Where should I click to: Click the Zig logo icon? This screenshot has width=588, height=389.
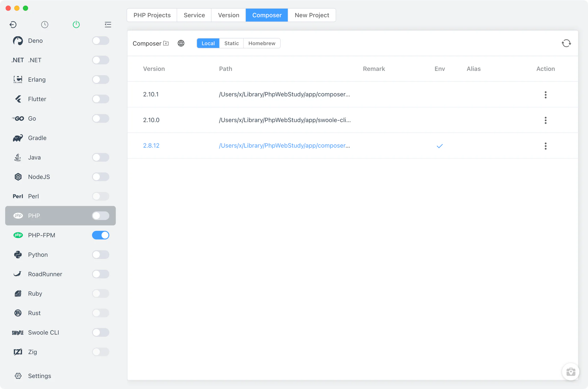[x=18, y=352]
